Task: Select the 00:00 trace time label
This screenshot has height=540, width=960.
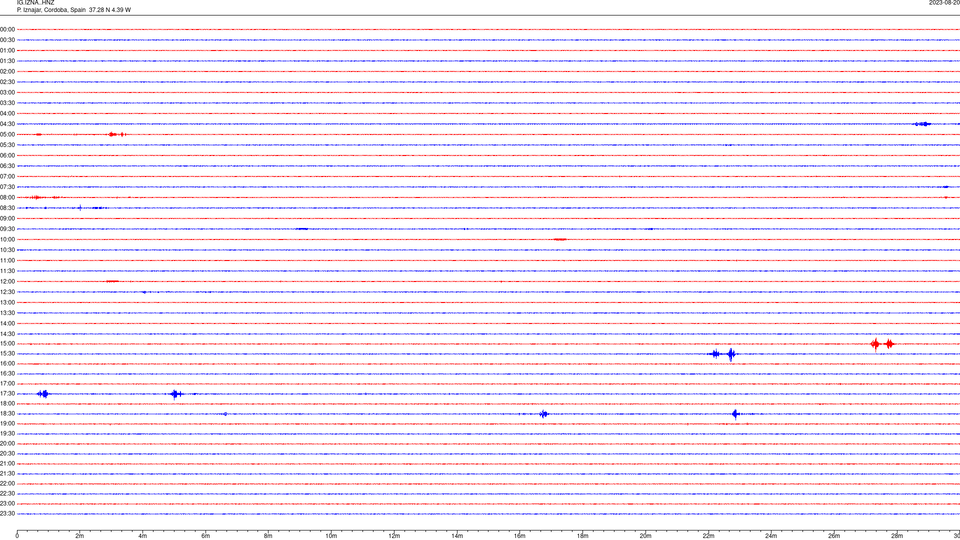Action: [7, 29]
